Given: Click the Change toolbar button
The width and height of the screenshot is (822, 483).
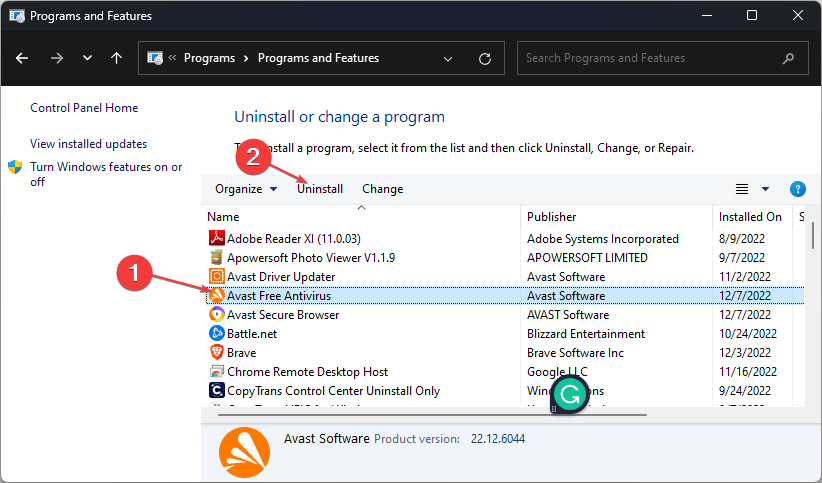Looking at the screenshot, I should (x=383, y=189).
